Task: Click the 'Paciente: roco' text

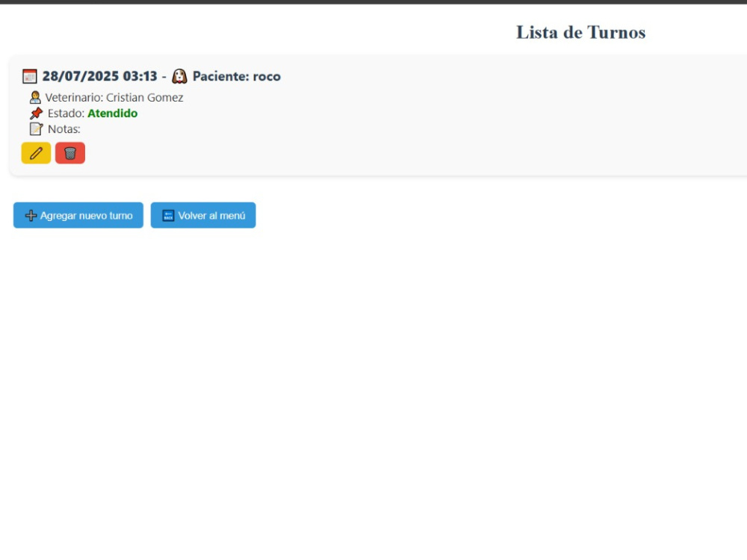Action: pos(237,76)
